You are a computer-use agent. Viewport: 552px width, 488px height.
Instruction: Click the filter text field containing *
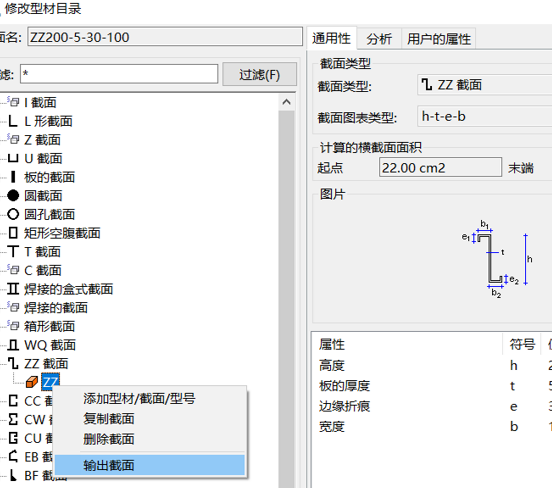119,74
